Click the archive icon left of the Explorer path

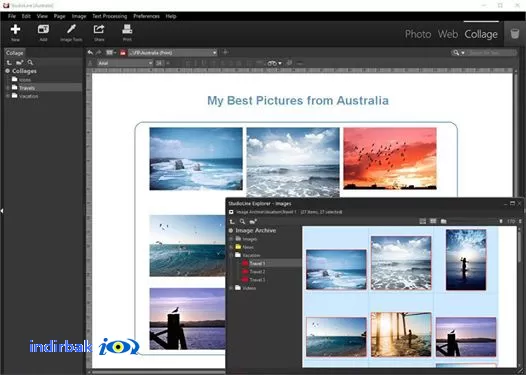coord(231,212)
